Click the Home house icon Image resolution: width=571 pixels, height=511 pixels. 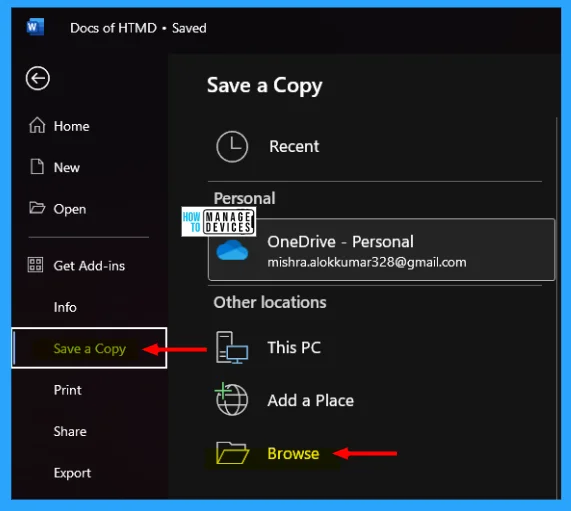click(37, 125)
